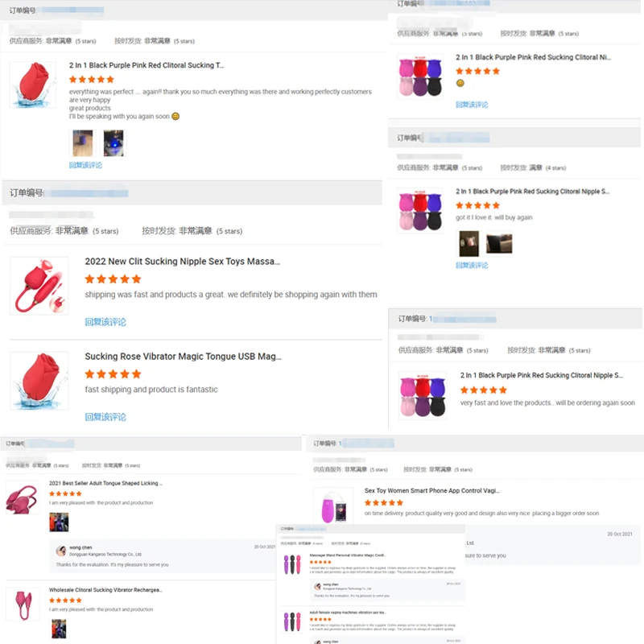Open the 'Sucking Rose Vibrator Magic Tongue' product title
Screen dimensions: 644x644
tap(184, 356)
